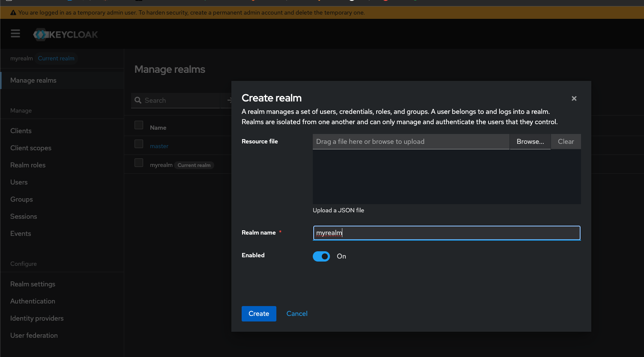This screenshot has height=357, width=644.
Task: Click the 'Upload a JSON file' helper text
Action: click(338, 211)
